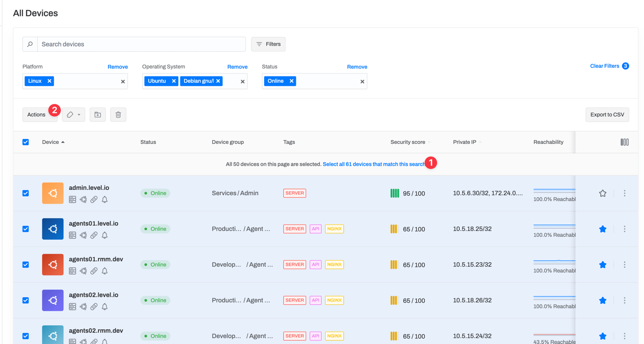Clear all values in Platform field

[x=123, y=82]
